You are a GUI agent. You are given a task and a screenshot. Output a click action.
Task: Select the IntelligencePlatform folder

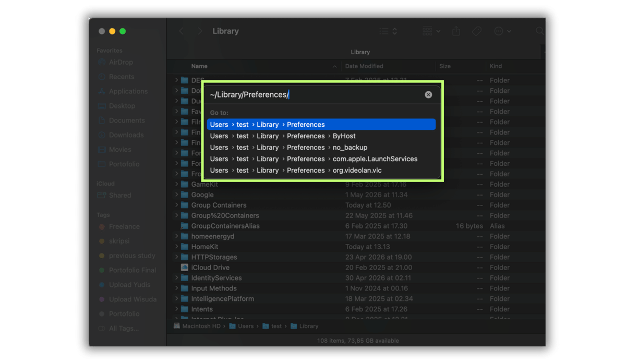356,299
